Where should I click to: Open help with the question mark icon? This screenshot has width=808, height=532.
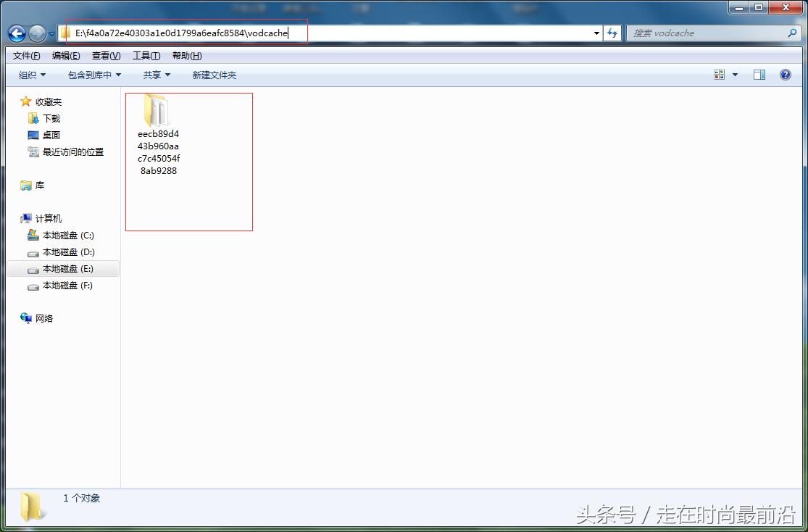[x=786, y=75]
